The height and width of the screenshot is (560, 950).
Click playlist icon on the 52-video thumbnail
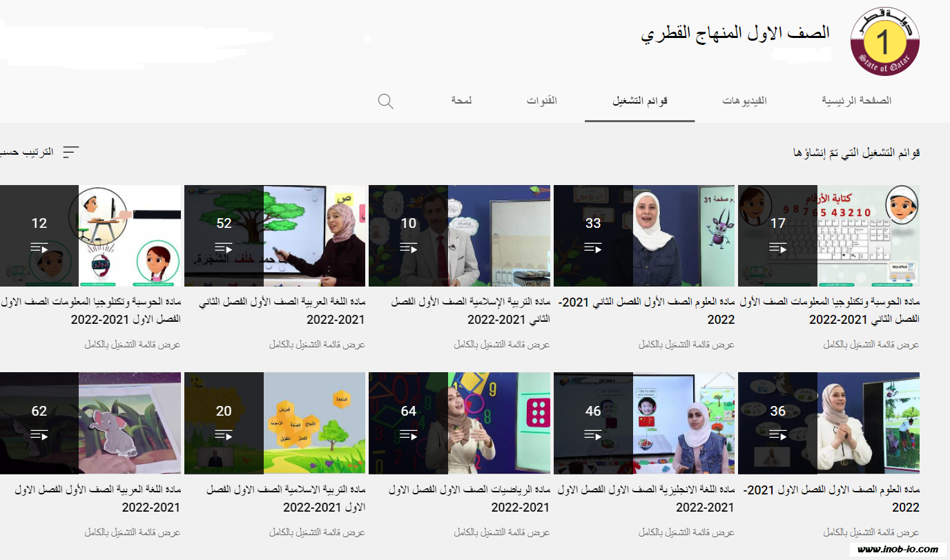(224, 248)
